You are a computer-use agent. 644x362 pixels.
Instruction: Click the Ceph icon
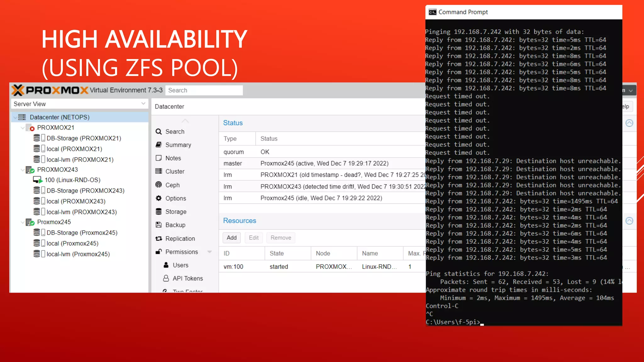click(159, 185)
